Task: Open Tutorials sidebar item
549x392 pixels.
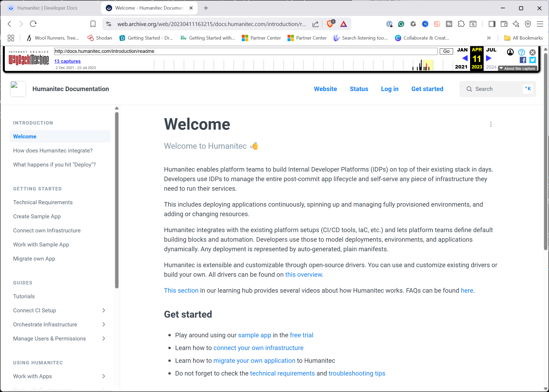Action: tap(24, 296)
